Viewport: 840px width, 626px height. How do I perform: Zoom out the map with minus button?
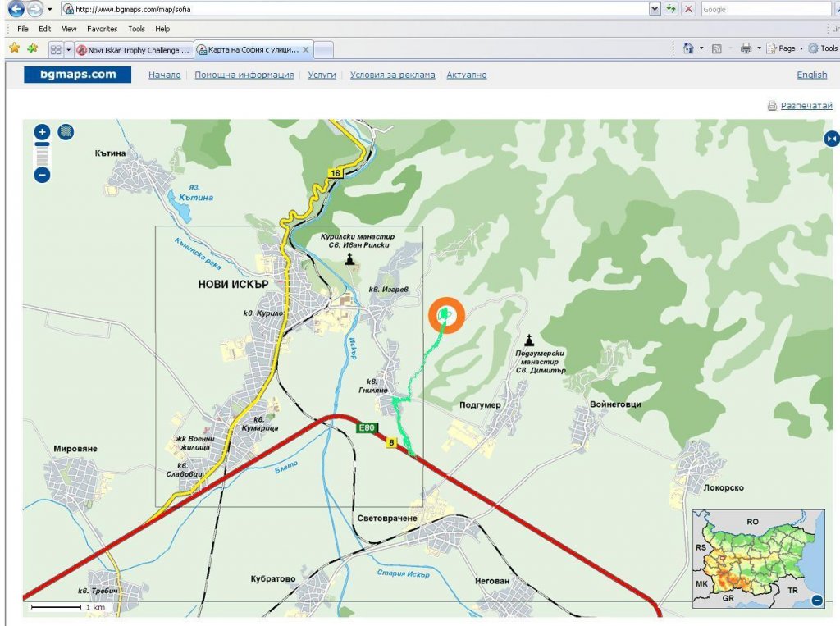pos(42,175)
